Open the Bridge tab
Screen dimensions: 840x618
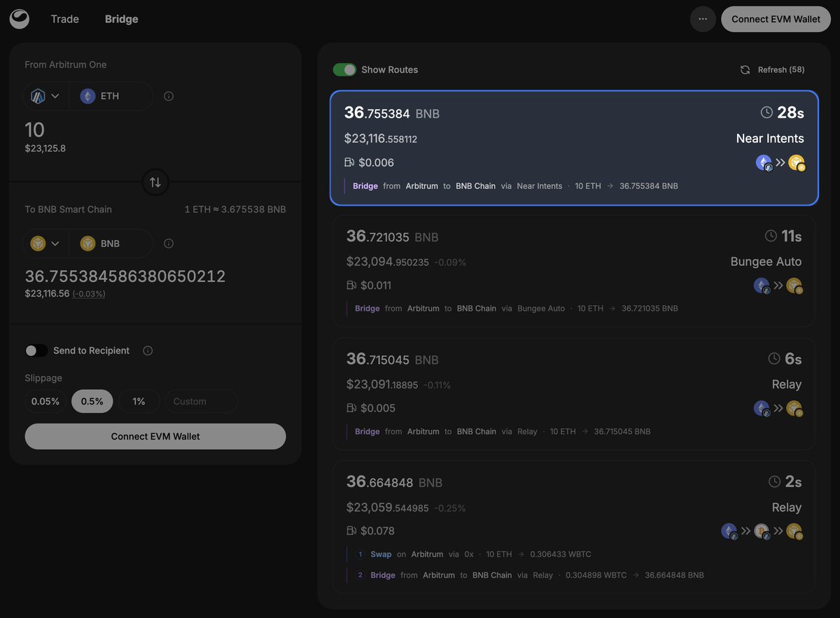tap(122, 19)
